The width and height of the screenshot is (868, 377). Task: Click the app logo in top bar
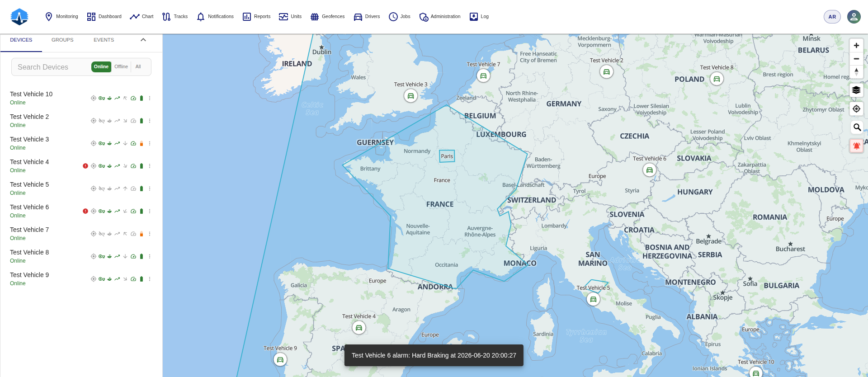click(19, 17)
